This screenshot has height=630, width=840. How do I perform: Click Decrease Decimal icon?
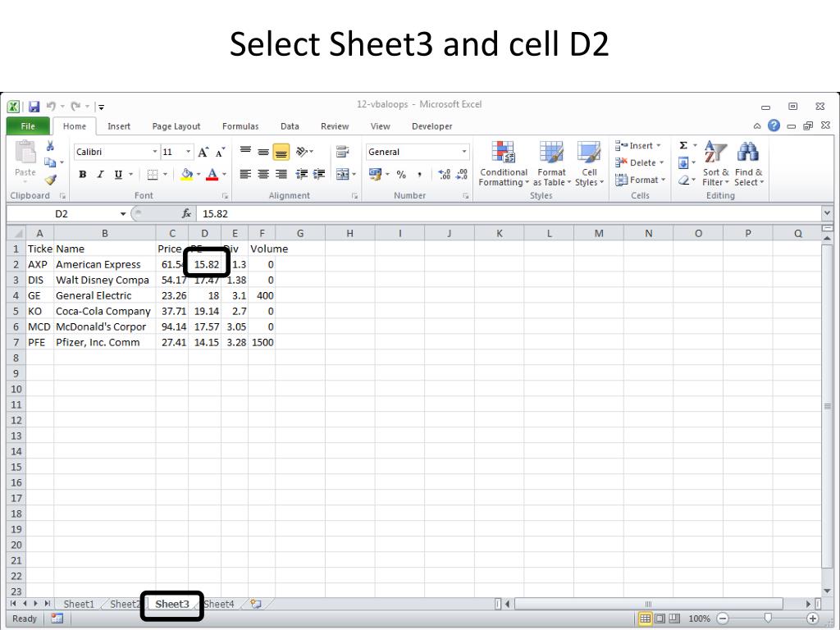(462, 174)
